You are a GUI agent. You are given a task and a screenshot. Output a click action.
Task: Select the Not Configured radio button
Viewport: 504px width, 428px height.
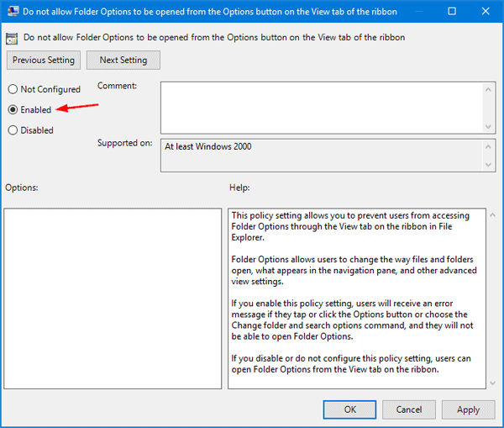[13, 89]
